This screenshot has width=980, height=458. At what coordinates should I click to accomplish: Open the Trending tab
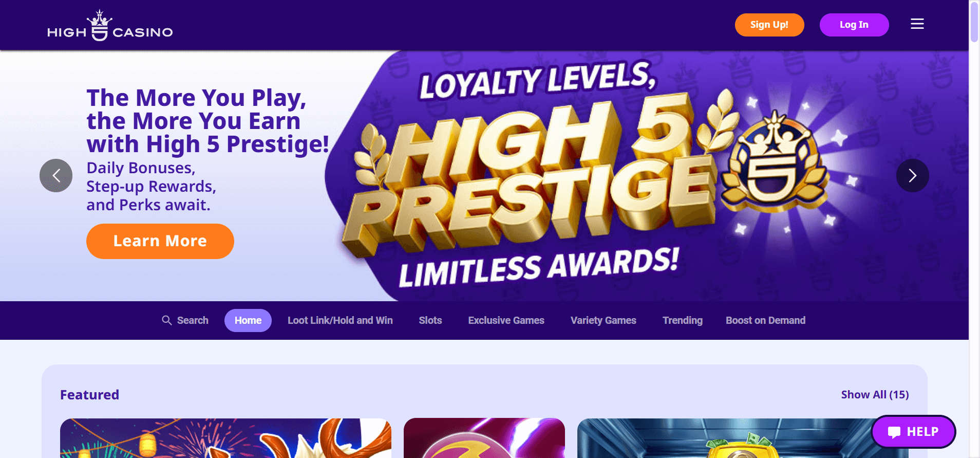point(683,320)
